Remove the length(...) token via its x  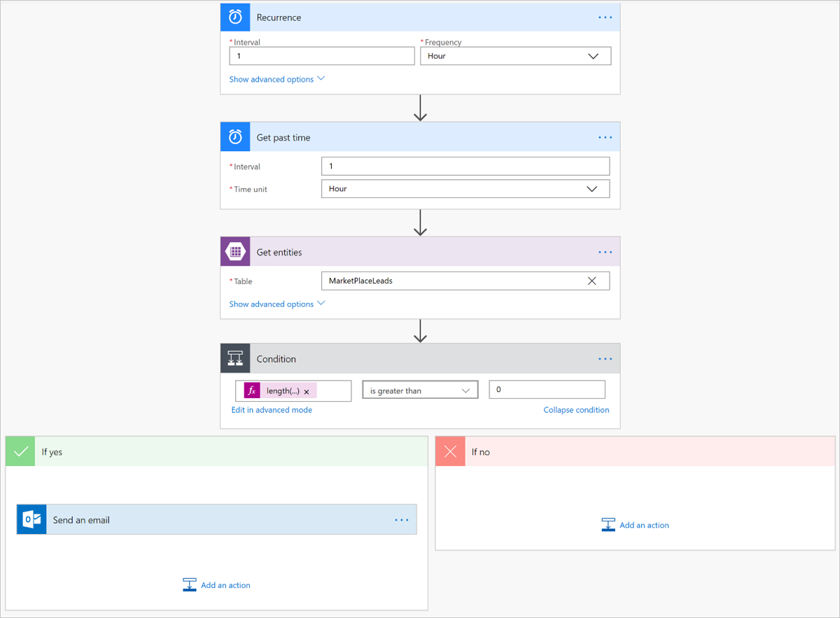coord(306,391)
